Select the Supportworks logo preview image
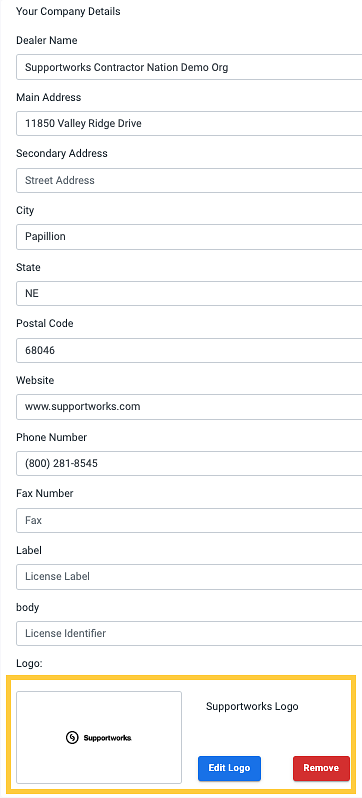Image resolution: width=362 pixels, height=798 pixels. tap(99, 737)
